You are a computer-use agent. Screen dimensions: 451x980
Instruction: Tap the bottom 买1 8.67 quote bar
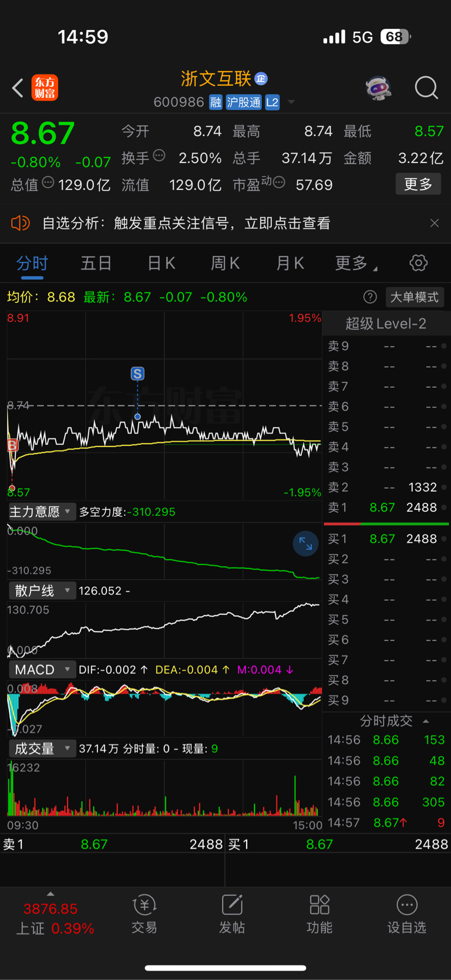(338, 844)
